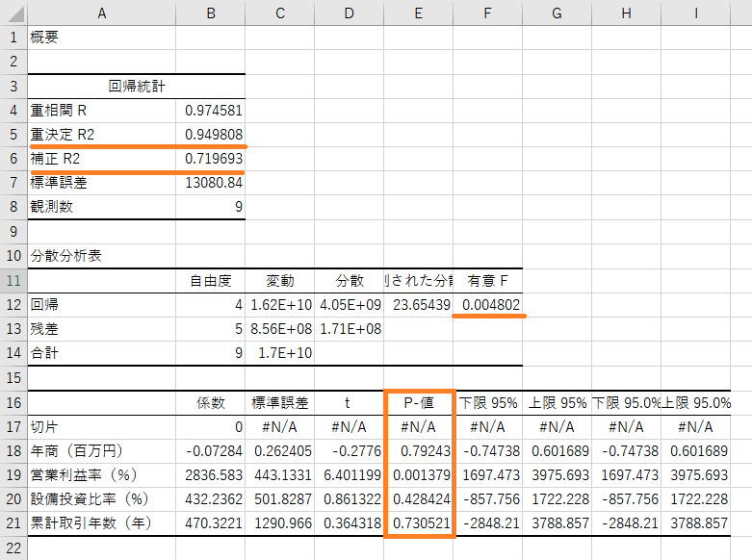Viewport: 752px width, 560px height.
Task: Click the 下限 95% header cell
Action: (488, 402)
